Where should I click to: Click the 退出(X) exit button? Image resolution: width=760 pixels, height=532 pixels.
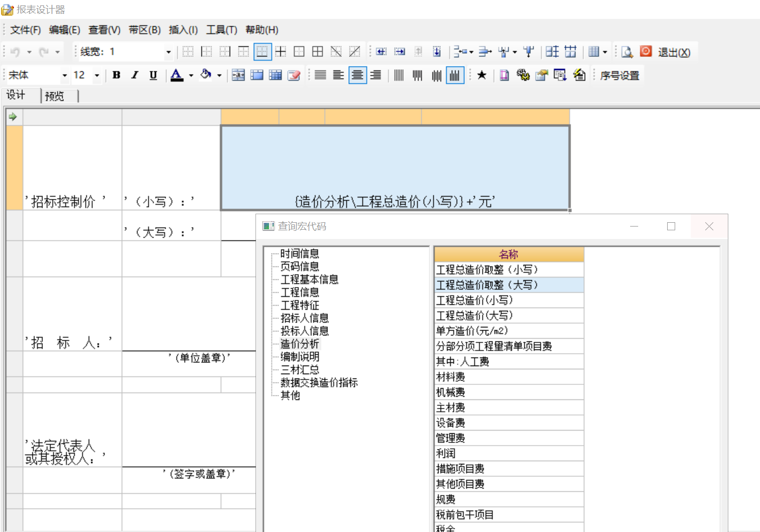[x=674, y=53]
